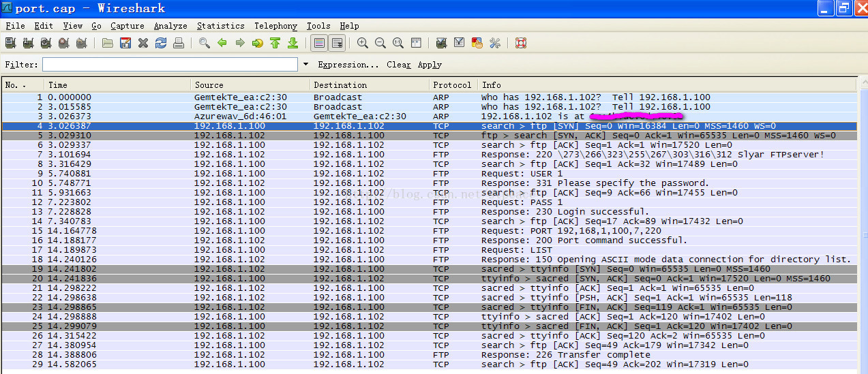Select packet 9 Request: USER 1
Screen dimensions: 868x374
coord(429,174)
